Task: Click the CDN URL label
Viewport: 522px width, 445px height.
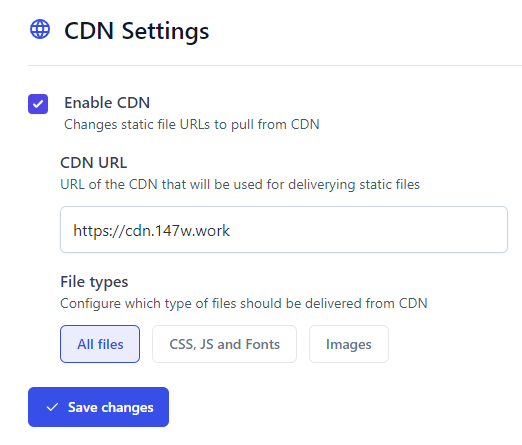Action: coord(94,163)
